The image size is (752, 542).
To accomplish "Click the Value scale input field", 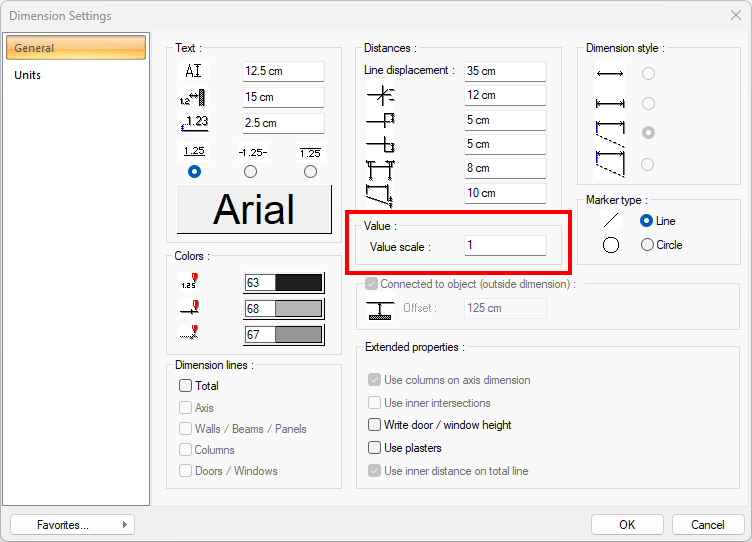I will (505, 246).
